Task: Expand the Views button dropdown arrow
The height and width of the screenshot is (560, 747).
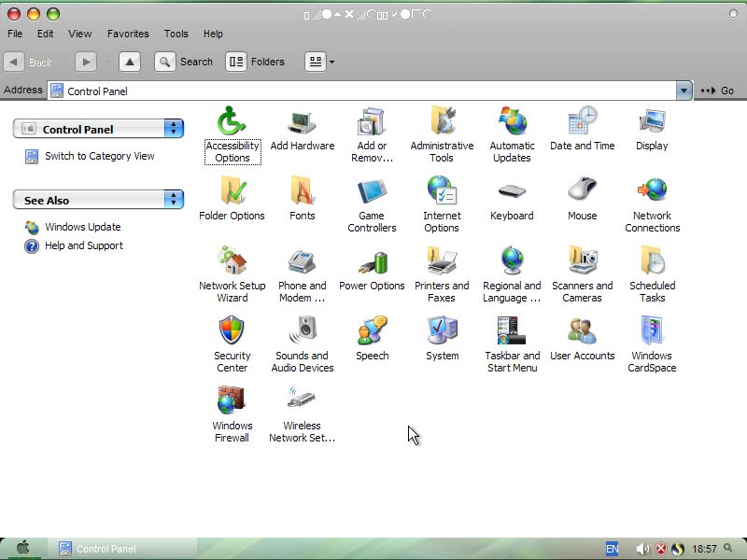Action: [331, 62]
